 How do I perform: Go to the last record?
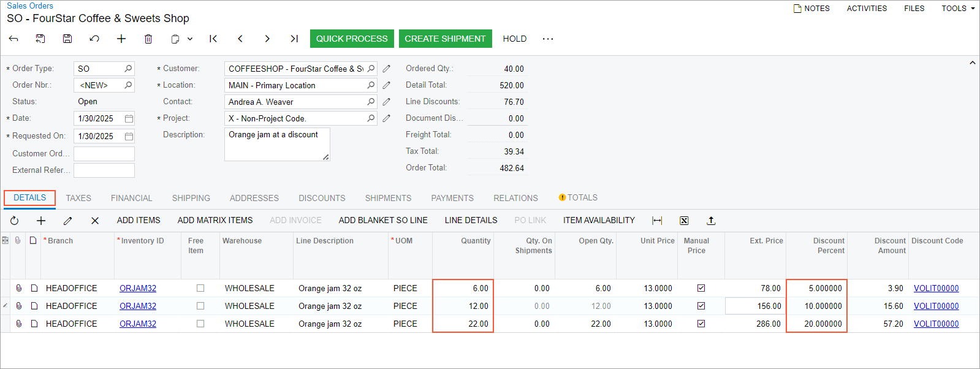pos(294,39)
